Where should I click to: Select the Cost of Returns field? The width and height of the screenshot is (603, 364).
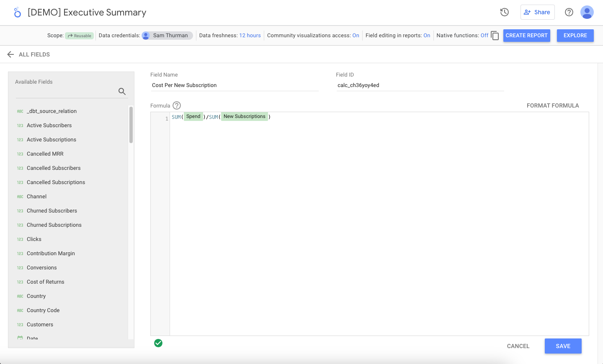(46, 282)
